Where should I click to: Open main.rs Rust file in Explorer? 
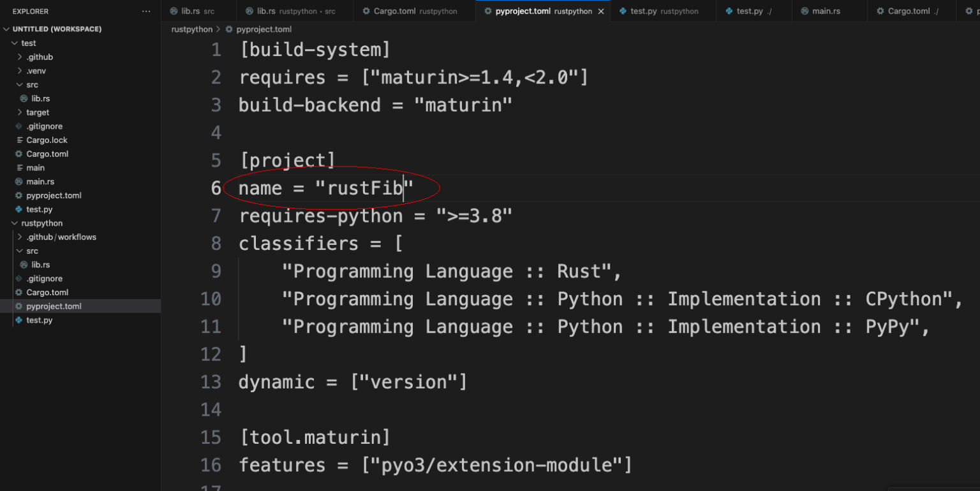(40, 182)
